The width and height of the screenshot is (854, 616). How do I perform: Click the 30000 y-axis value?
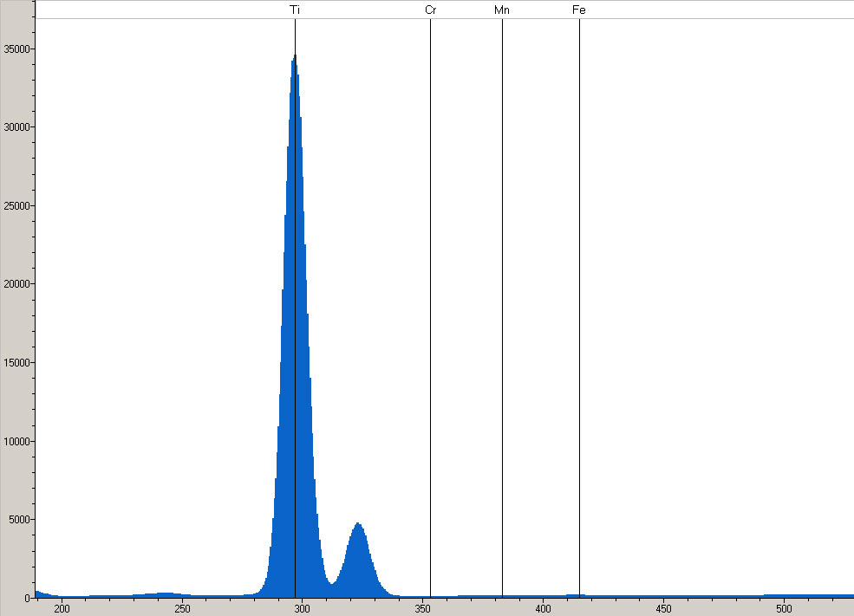point(16,126)
